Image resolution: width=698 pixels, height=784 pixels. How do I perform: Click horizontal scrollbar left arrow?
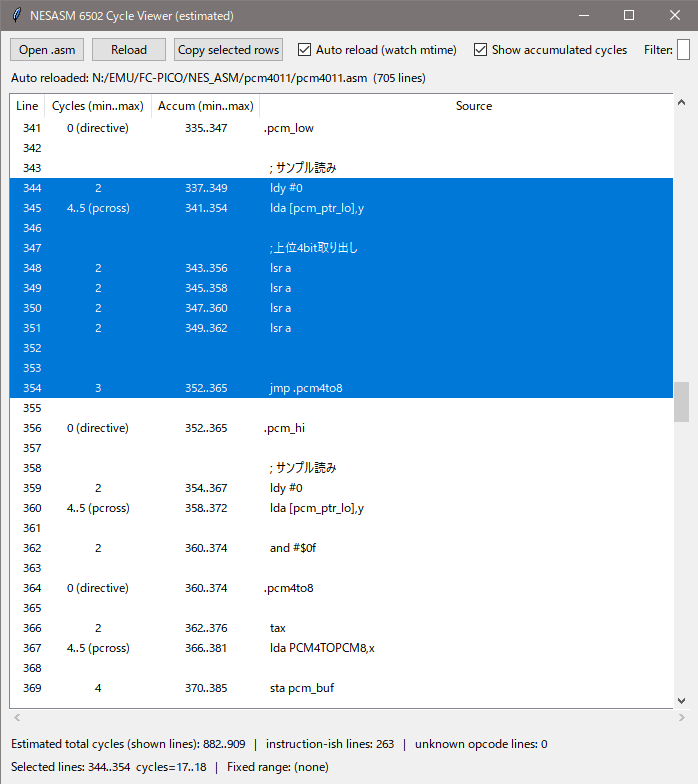[17, 718]
